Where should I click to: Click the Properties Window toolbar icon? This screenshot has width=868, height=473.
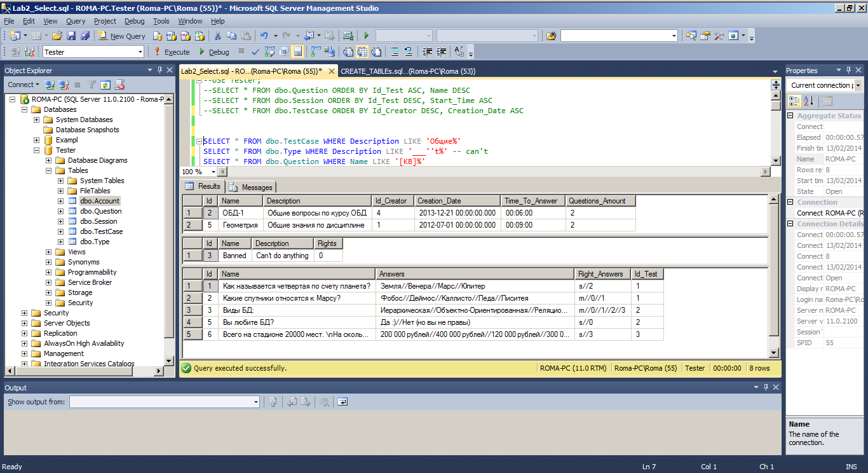705,36
